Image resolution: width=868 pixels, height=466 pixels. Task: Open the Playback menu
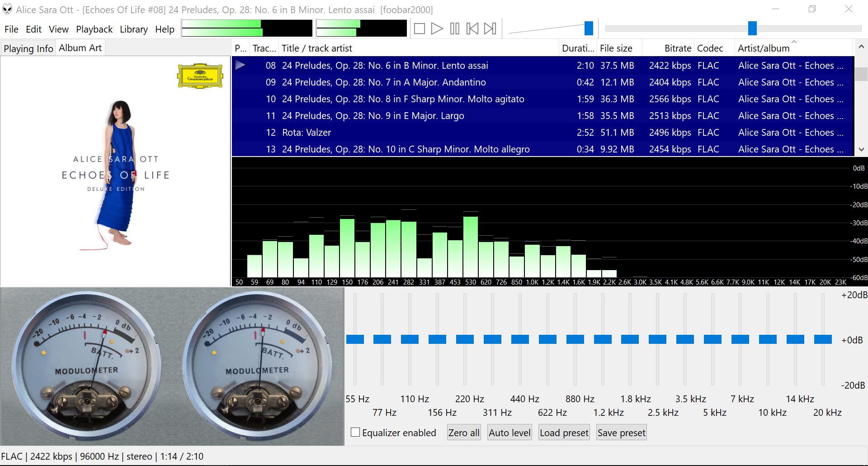pyautogui.click(x=94, y=29)
